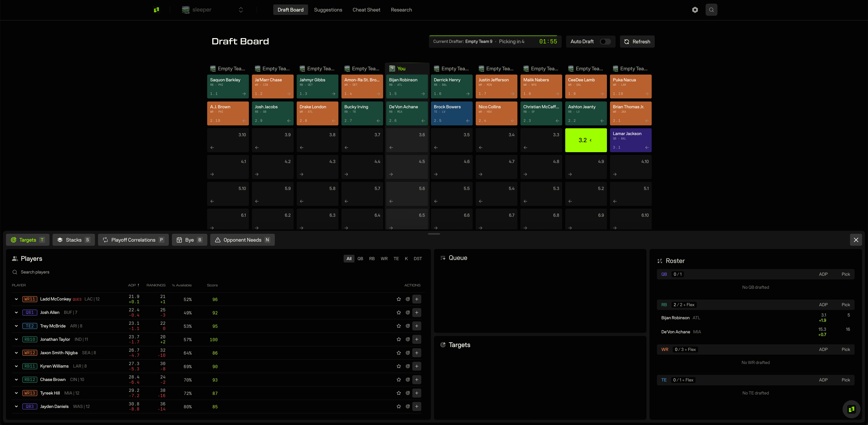The image size is (868, 425).
Task: Open settings via the hexagon icon
Action: click(695, 10)
